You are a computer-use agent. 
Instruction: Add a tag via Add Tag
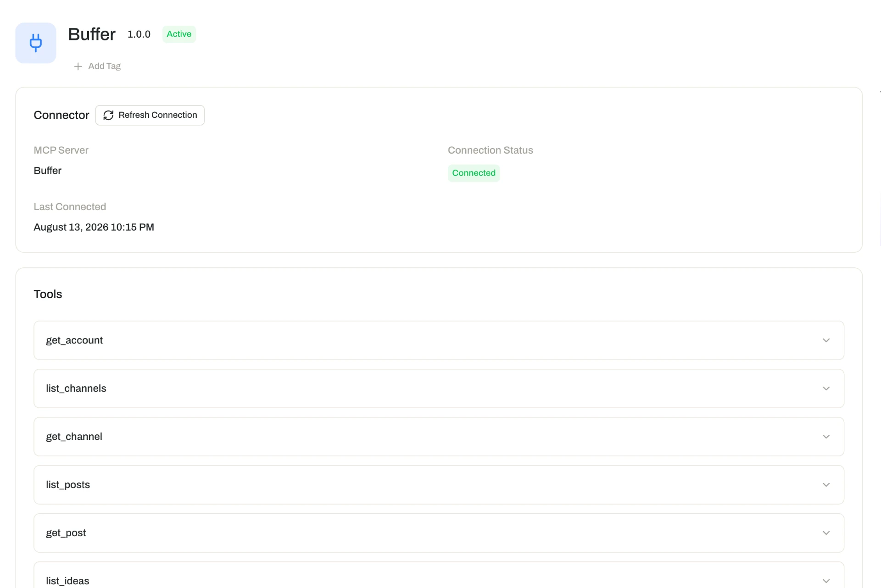[97, 66]
